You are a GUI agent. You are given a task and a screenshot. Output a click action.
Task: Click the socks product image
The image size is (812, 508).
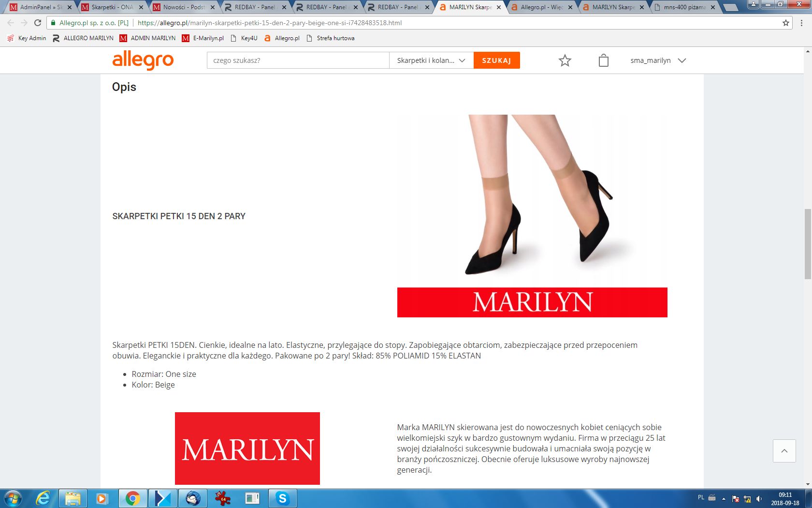pyautogui.click(x=532, y=198)
